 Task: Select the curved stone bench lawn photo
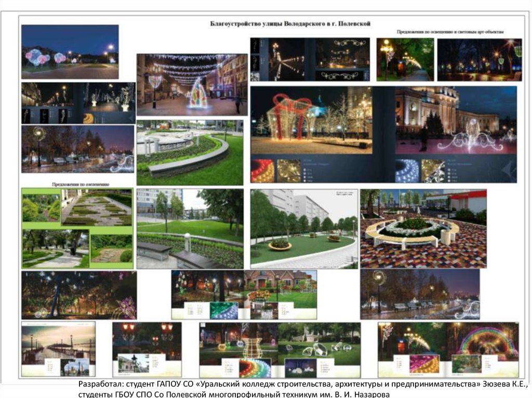pyautogui.click(x=190, y=152)
